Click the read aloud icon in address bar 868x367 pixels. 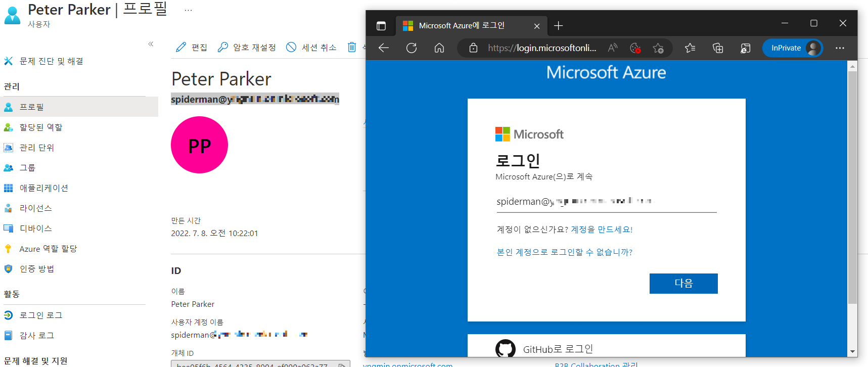point(613,48)
